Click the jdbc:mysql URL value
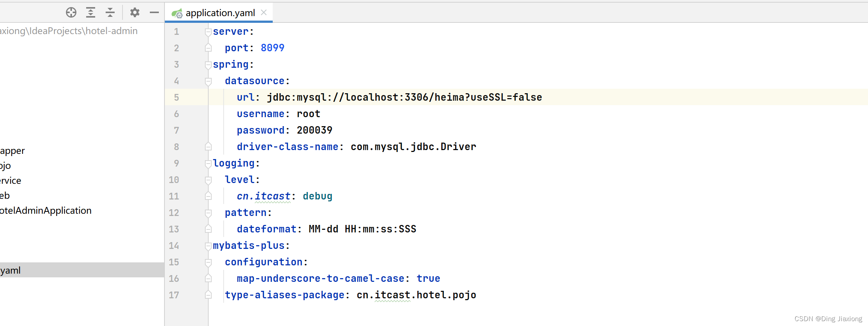868x326 pixels. point(405,97)
